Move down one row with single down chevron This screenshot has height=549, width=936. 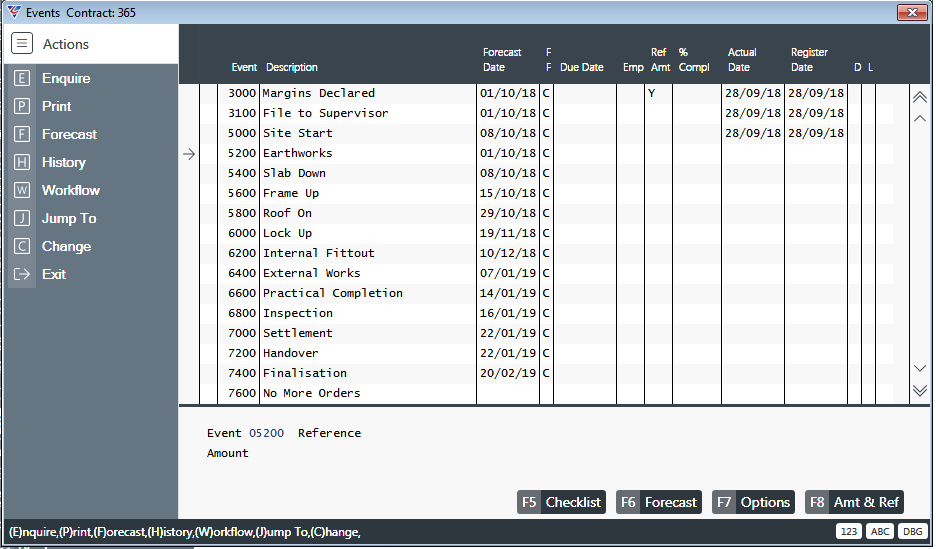pos(920,368)
